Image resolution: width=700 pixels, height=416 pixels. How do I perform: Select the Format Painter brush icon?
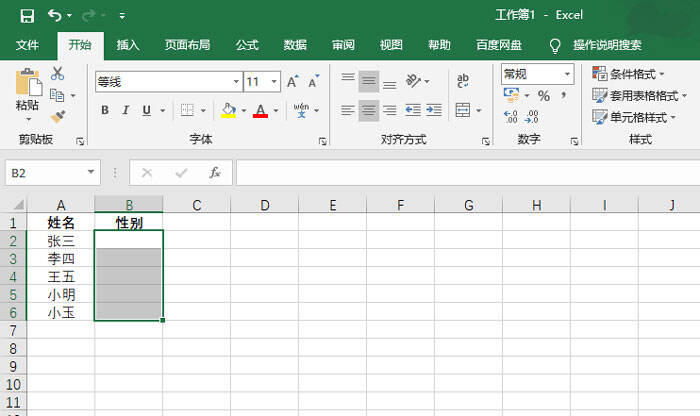[x=58, y=116]
